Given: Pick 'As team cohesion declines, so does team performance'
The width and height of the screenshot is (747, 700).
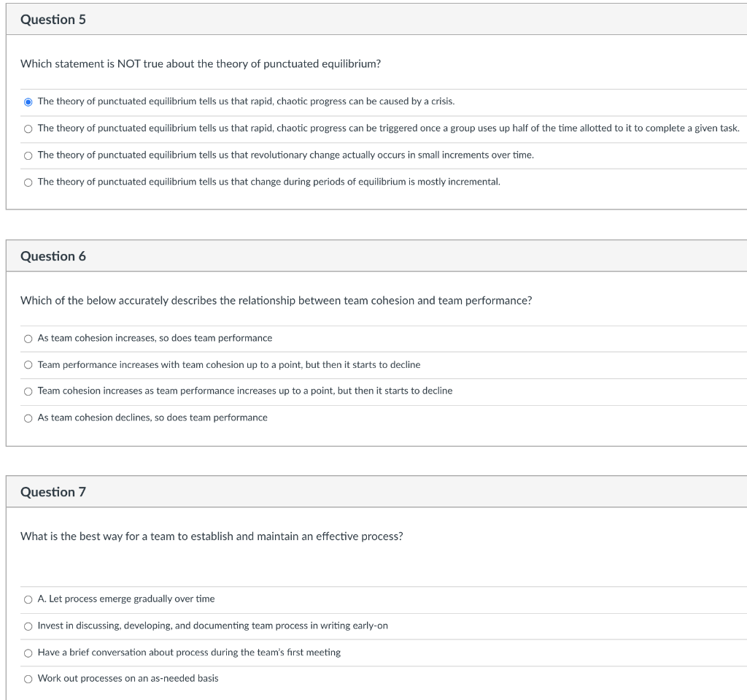Looking at the screenshot, I should pos(28,418).
